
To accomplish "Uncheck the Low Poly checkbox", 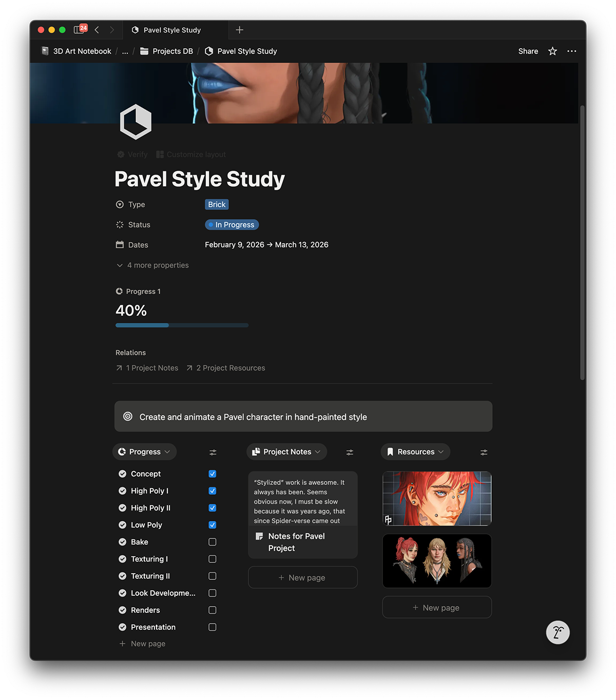I will point(213,525).
